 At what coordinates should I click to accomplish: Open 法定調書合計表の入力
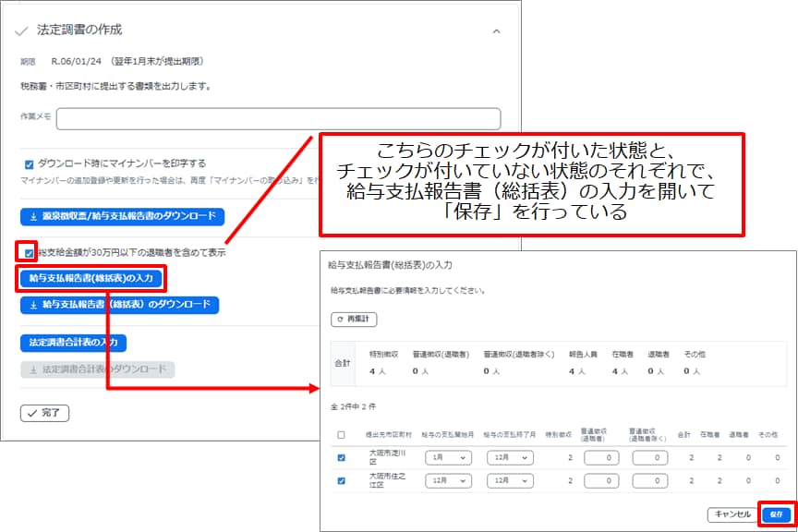tap(73, 342)
